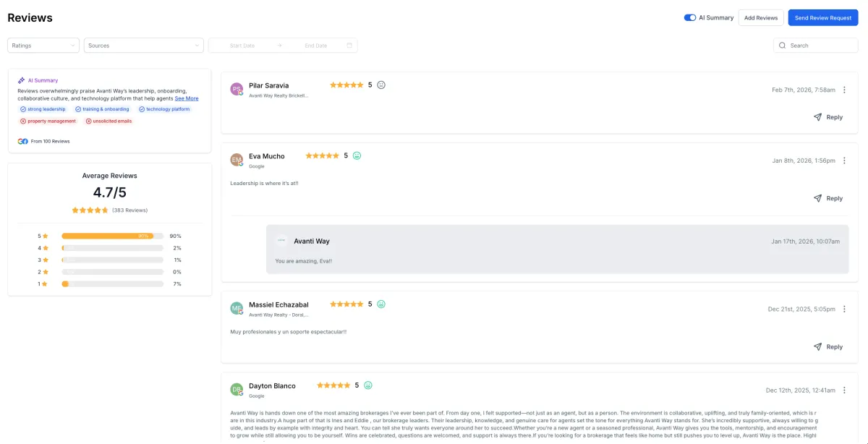Click the AI Summary sparkle icon
The width and height of the screenshot is (868, 444).
pyautogui.click(x=22, y=80)
